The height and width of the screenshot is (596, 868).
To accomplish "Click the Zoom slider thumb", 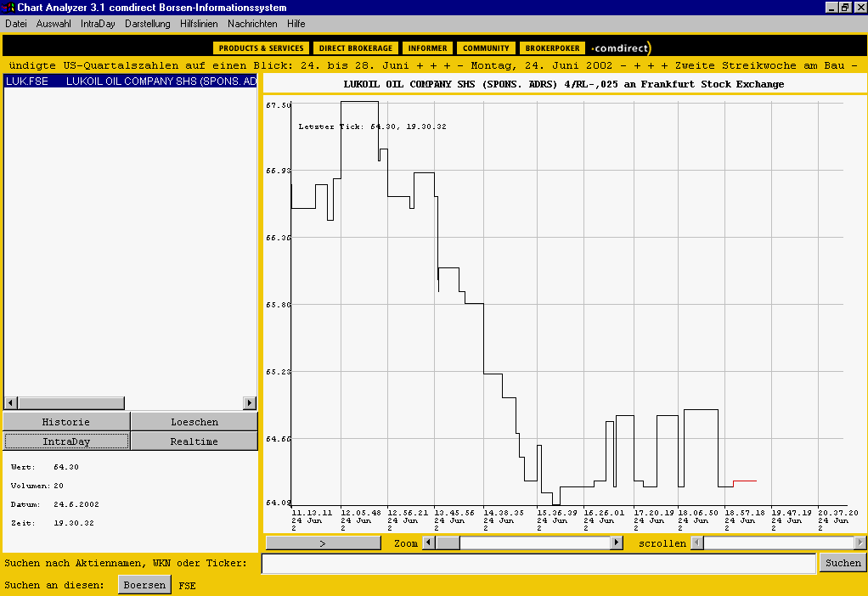I will 448,543.
